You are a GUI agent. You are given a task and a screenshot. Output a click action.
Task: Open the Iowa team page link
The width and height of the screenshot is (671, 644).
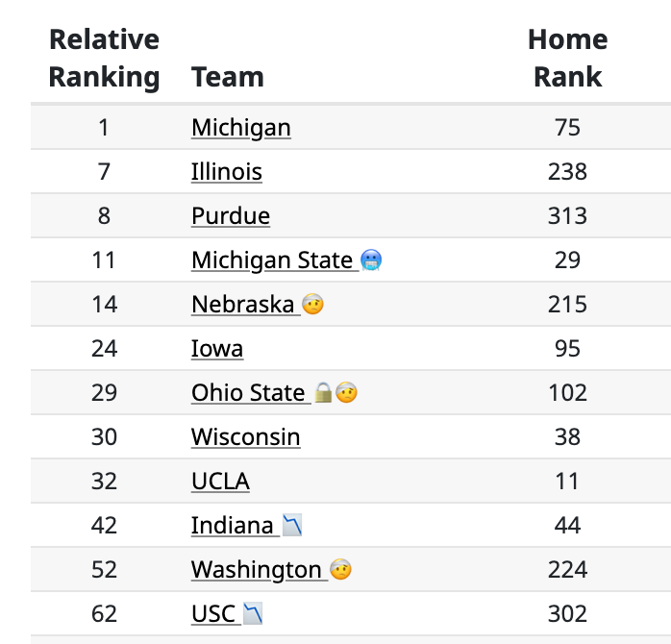pos(217,348)
